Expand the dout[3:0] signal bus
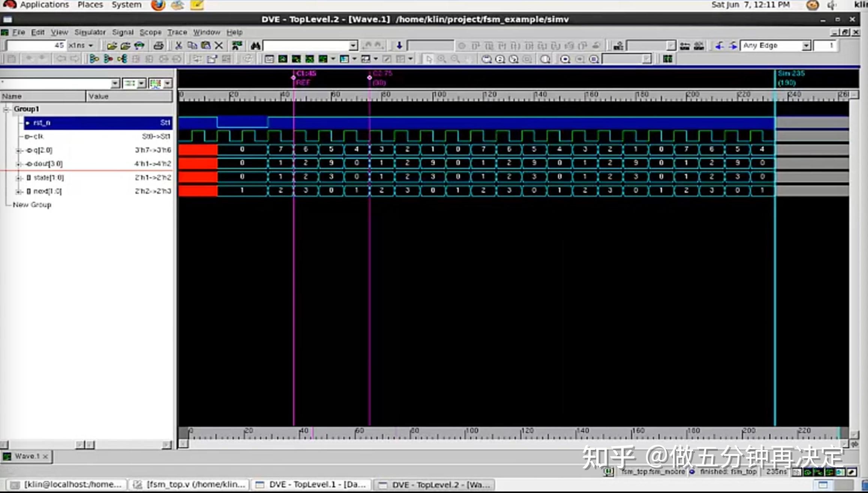This screenshot has width=868, height=493. [x=18, y=164]
